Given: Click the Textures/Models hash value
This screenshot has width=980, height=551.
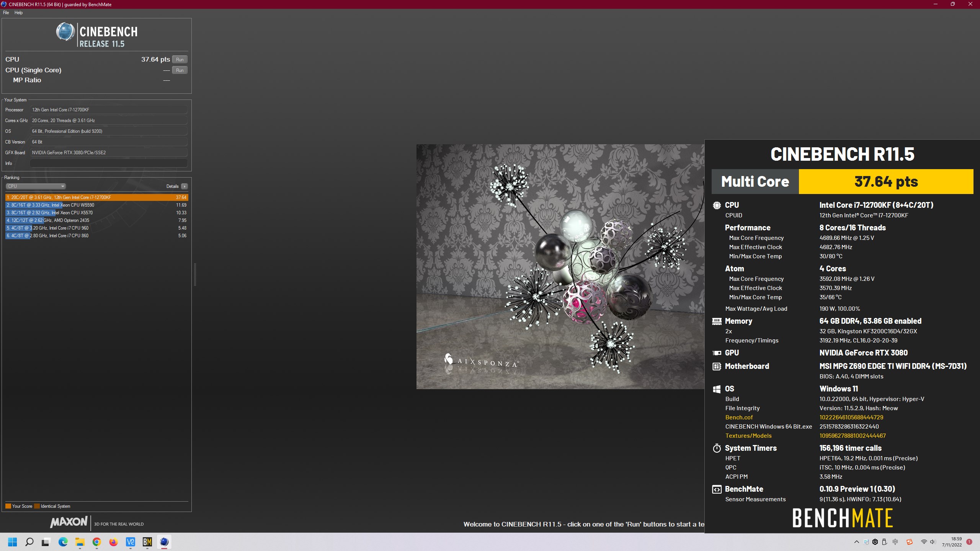Looking at the screenshot, I should tap(853, 436).
